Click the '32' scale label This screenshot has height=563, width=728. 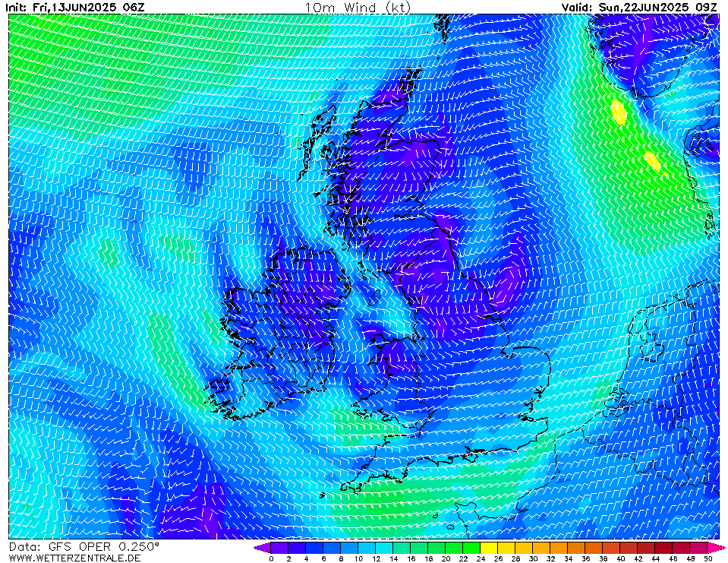tap(550, 558)
